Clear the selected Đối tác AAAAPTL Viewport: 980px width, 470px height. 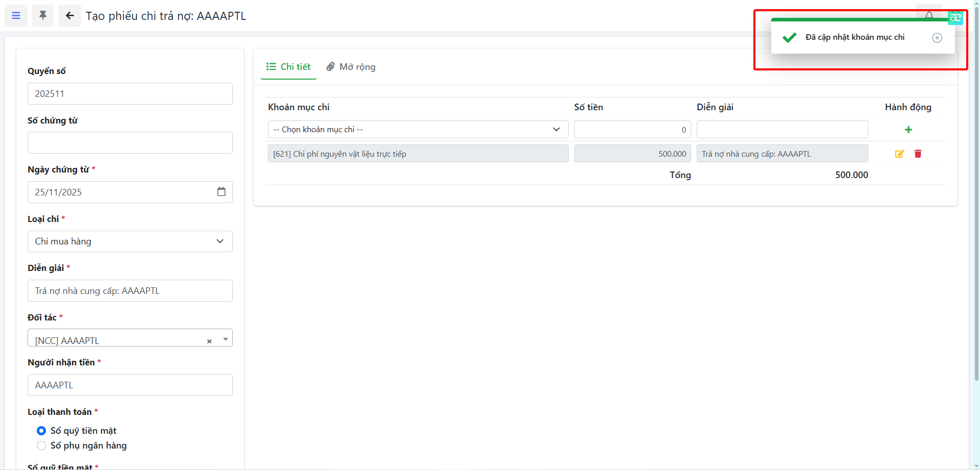coord(209,341)
